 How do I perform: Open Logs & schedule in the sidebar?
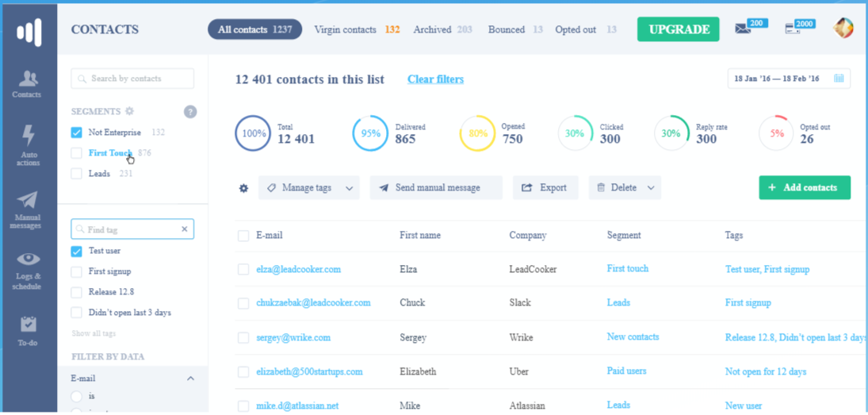click(29, 271)
